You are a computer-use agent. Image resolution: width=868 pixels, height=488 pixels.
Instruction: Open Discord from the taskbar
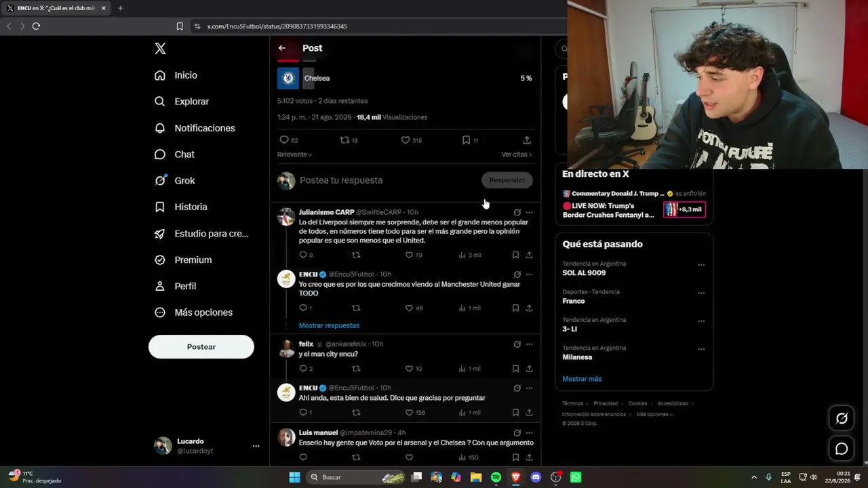536,477
